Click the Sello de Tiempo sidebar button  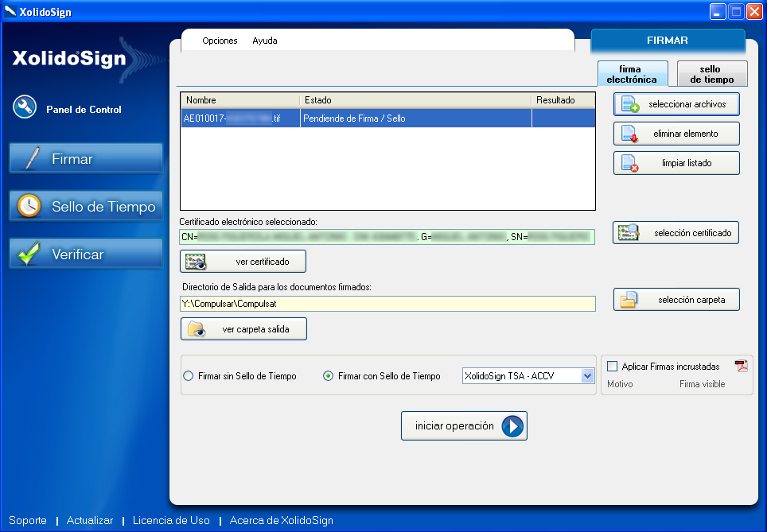pos(86,206)
